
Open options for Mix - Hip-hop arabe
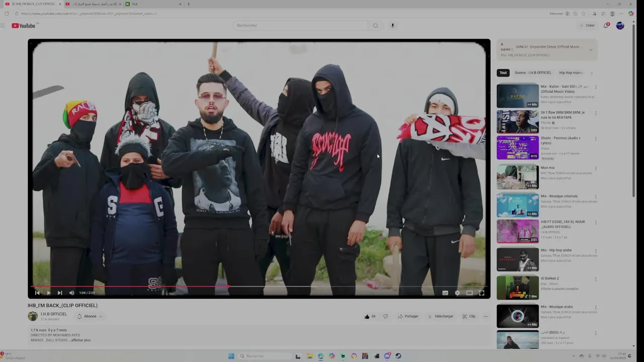(x=596, y=251)
